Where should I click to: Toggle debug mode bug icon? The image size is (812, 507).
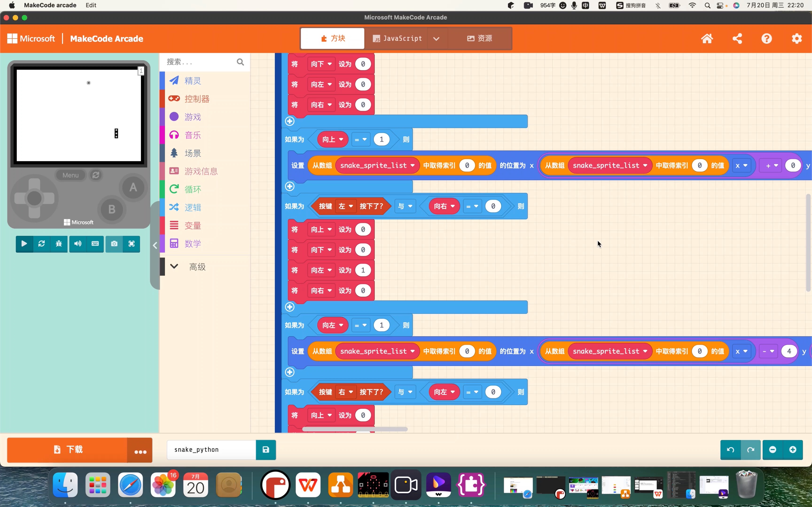pyautogui.click(x=59, y=244)
